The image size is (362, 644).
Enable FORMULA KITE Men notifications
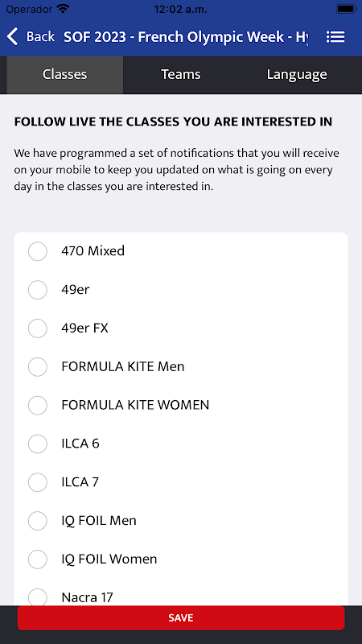pos(38,366)
